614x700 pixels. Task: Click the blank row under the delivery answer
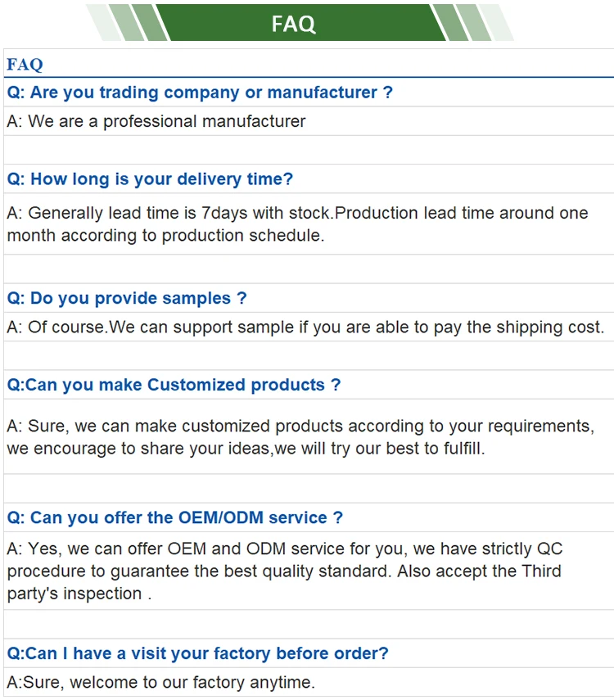307,269
